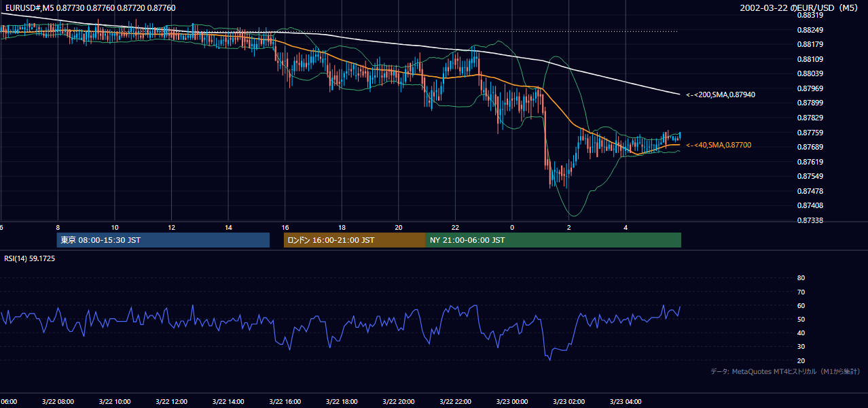The image size is (868, 408).
Task: Click price level 0.87689 on the scale
Action: tap(810, 147)
